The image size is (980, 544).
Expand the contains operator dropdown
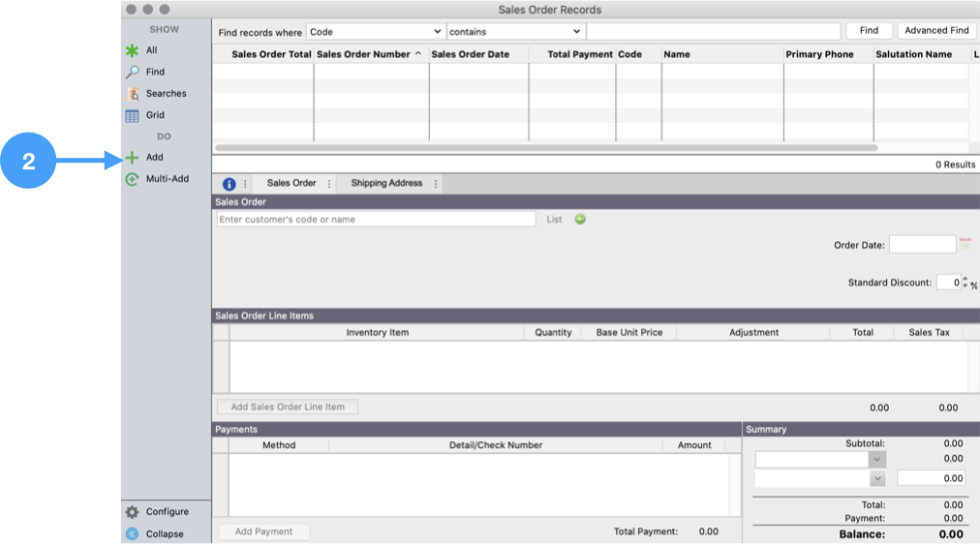(x=515, y=32)
